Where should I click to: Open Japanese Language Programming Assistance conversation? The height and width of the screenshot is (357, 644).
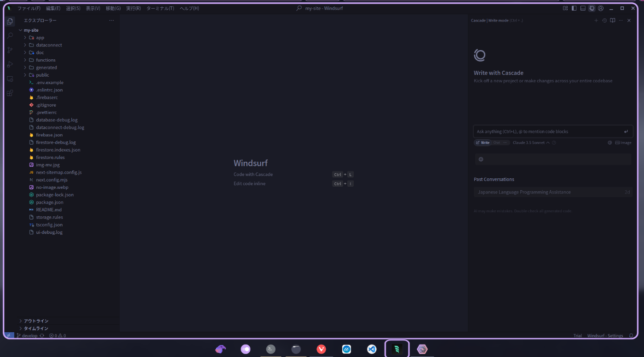[x=553, y=192]
